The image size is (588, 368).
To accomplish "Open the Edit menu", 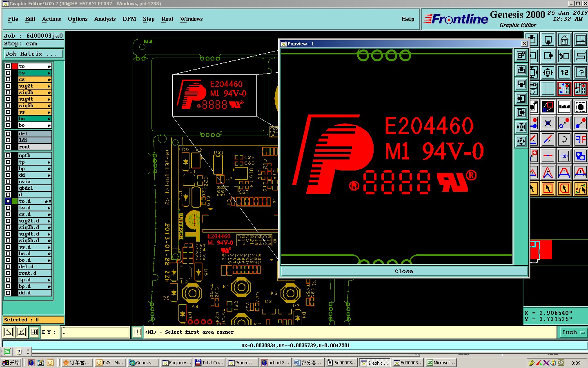I will (30, 19).
